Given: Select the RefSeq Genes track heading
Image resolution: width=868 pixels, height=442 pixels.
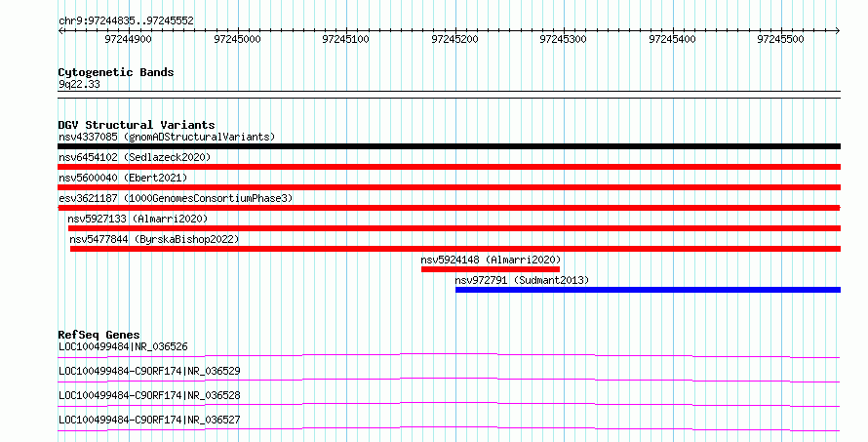Looking at the screenshot, I should click(99, 335).
